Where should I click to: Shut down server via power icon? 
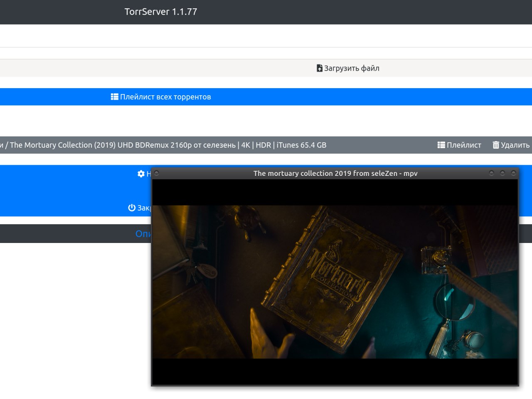point(132,208)
